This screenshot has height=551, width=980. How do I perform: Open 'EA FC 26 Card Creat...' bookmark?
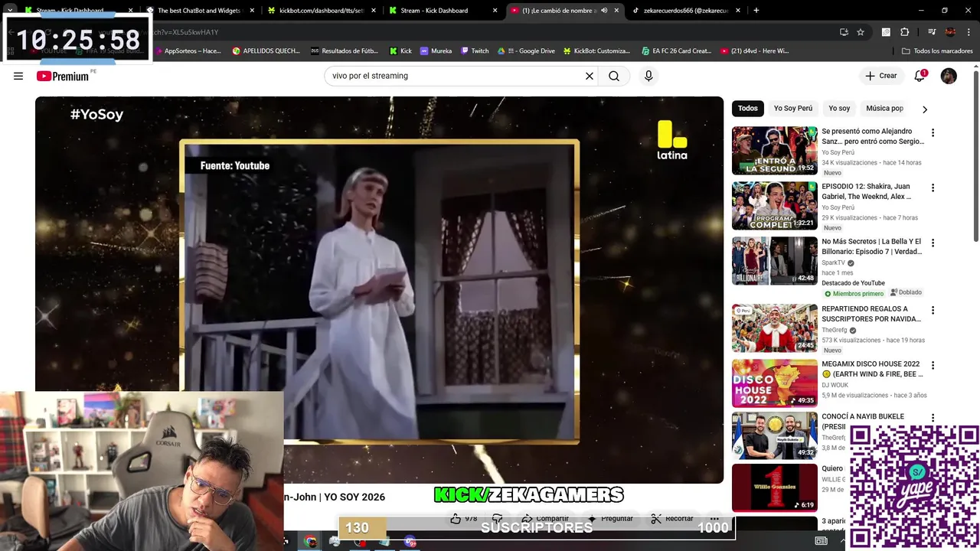tap(676, 51)
